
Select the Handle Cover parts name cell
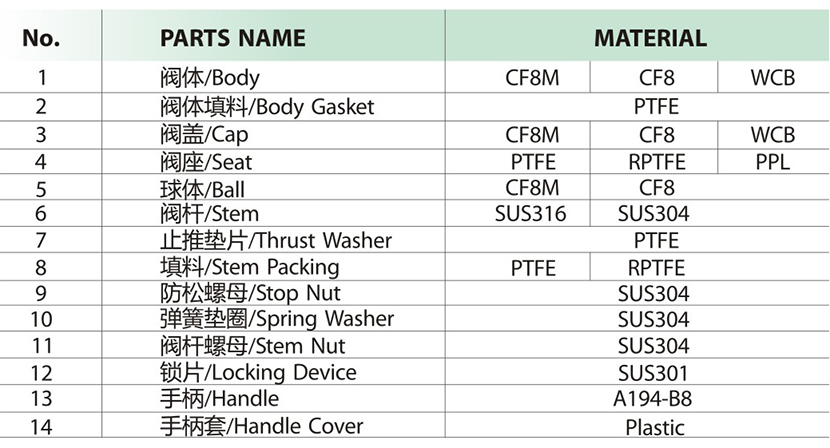(x=262, y=426)
